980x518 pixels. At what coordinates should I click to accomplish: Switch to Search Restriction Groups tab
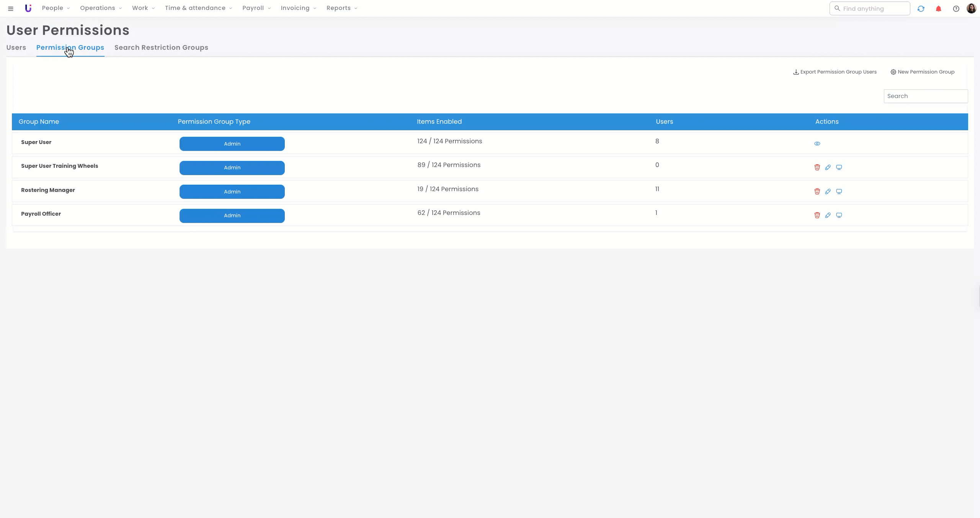(161, 48)
